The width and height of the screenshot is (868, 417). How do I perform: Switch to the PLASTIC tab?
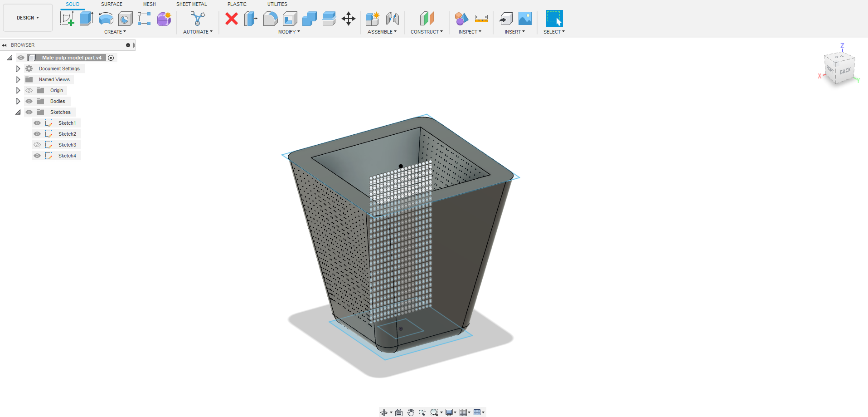237,4
